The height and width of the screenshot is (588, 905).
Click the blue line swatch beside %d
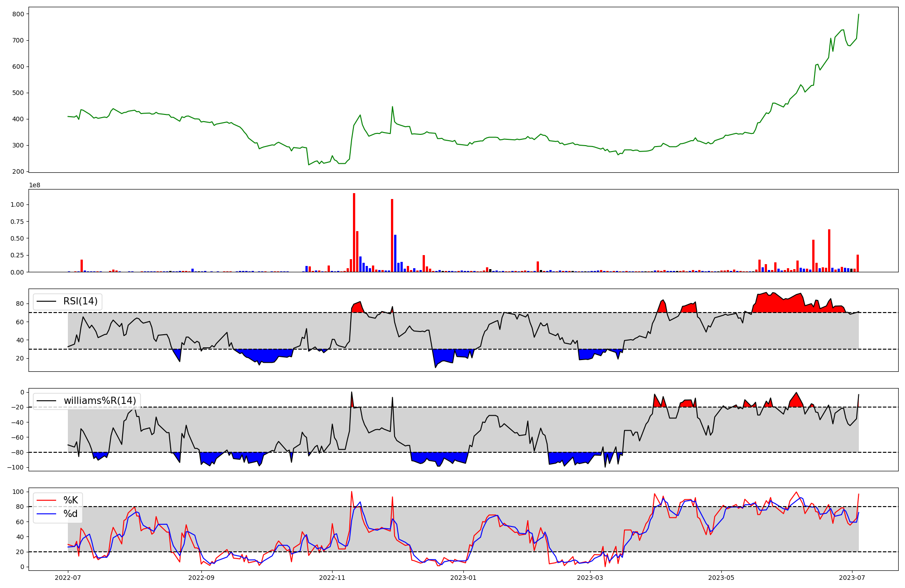(46, 514)
